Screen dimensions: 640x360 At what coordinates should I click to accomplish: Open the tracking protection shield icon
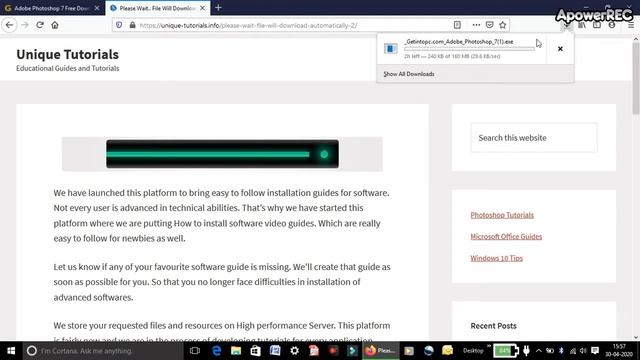click(119, 25)
